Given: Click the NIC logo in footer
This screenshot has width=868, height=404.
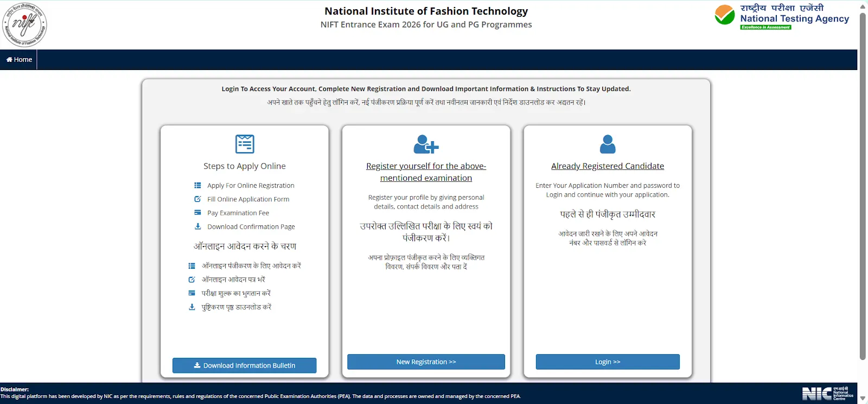Looking at the screenshot, I should 828,394.
